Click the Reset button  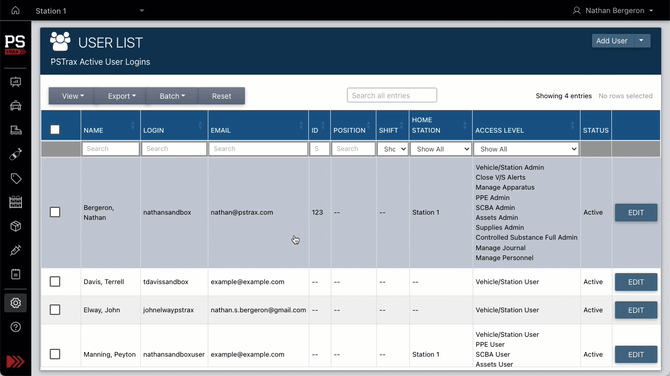pyautogui.click(x=221, y=96)
